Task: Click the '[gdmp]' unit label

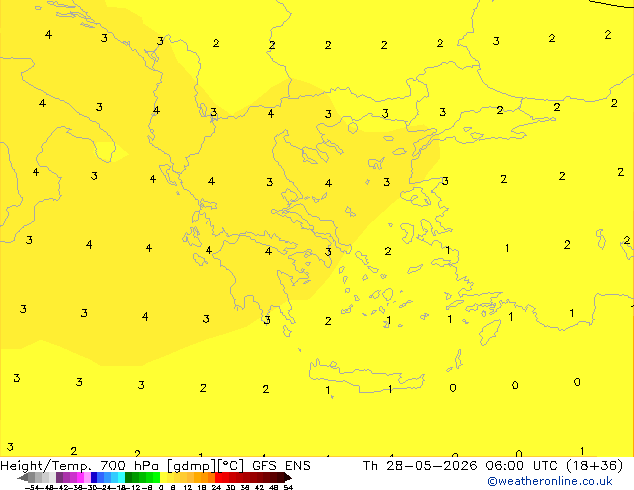Action: tap(192, 466)
